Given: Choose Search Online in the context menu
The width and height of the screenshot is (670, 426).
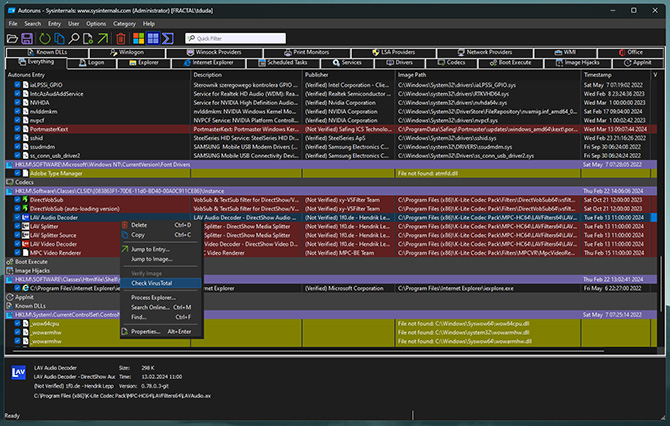Looking at the screenshot, I should 161,307.
